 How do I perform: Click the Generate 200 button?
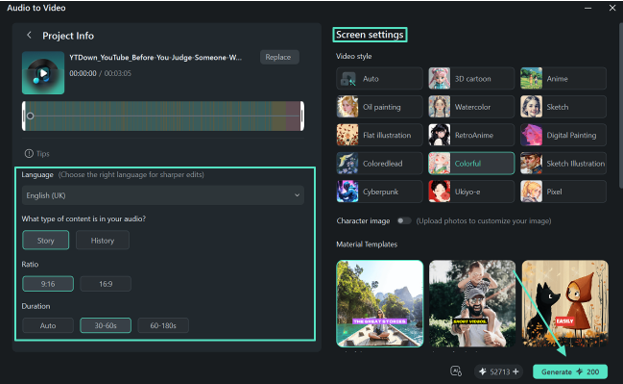[x=570, y=372]
